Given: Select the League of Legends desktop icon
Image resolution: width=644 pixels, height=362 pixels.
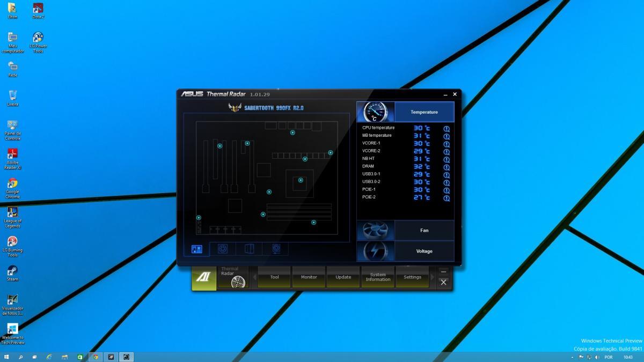Looking at the screenshot, I should click(x=12, y=217).
